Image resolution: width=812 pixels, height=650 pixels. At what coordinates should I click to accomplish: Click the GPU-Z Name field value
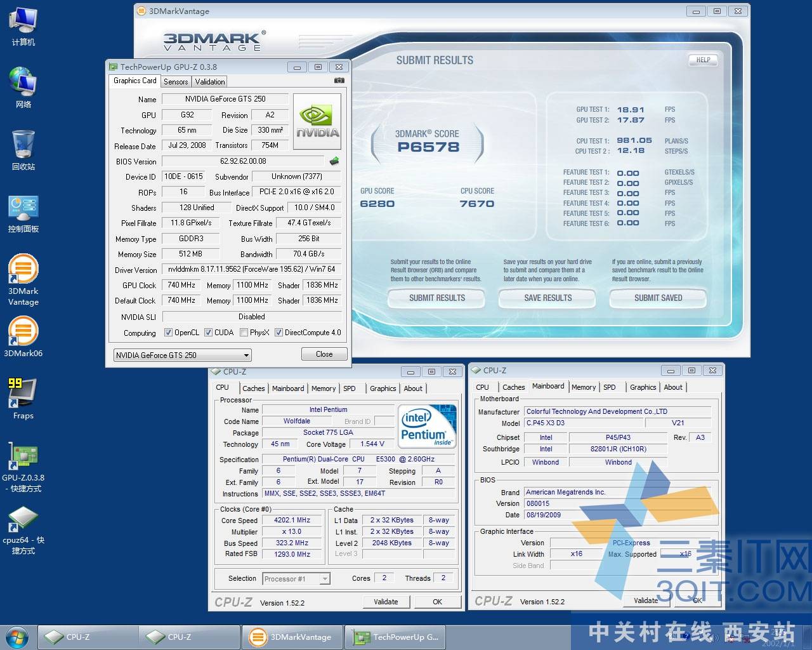click(225, 99)
